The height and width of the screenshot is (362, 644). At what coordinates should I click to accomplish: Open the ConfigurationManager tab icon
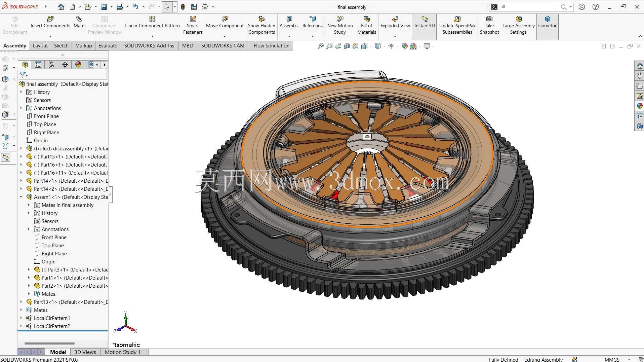pos(51,65)
